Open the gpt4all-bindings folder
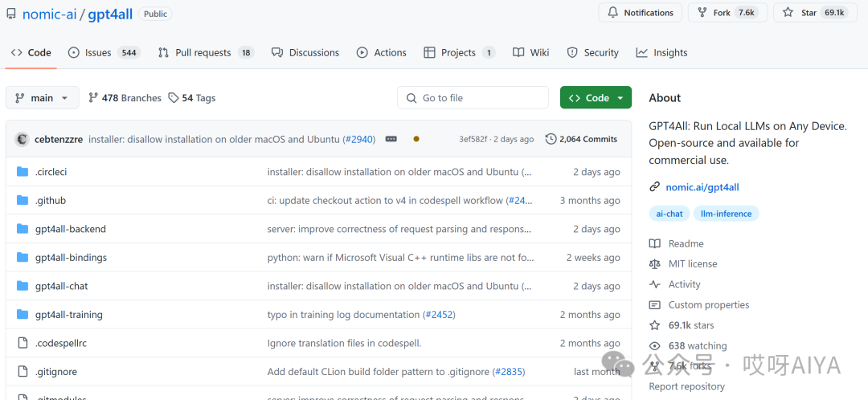This screenshot has height=400, width=868. tap(71, 258)
